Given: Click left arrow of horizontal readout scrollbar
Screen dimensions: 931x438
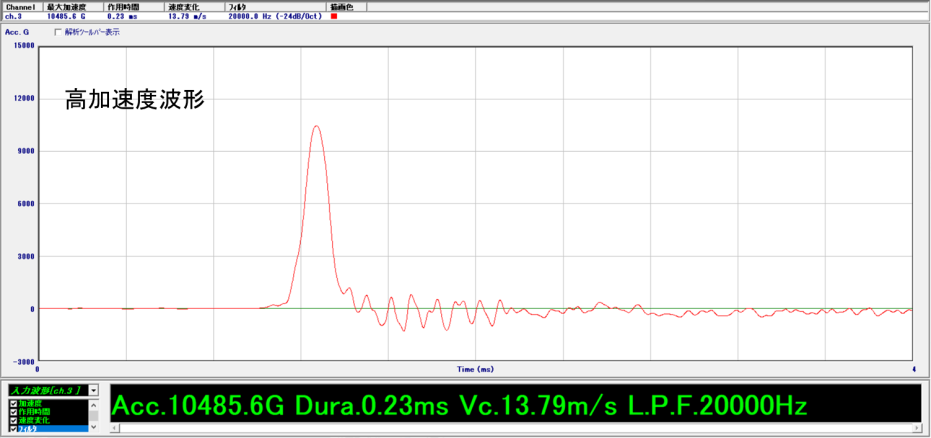Looking at the screenshot, I should click(114, 428).
